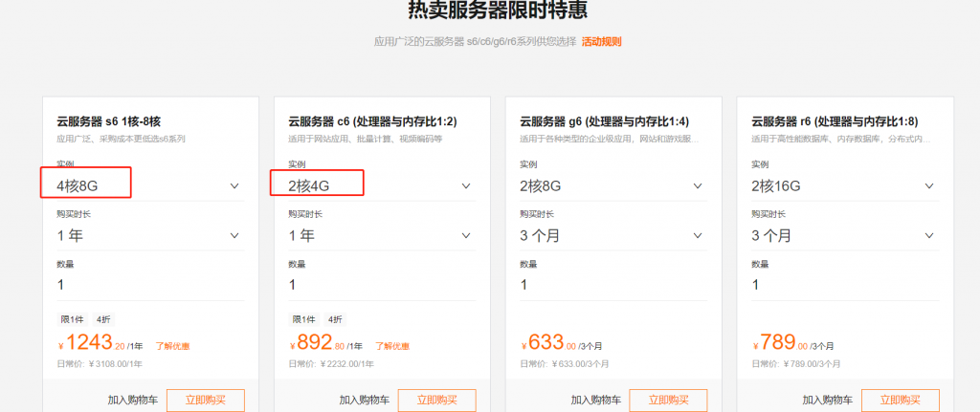980x412 pixels.
Task: Click the g6 数量 quantity field
Action: click(x=613, y=285)
